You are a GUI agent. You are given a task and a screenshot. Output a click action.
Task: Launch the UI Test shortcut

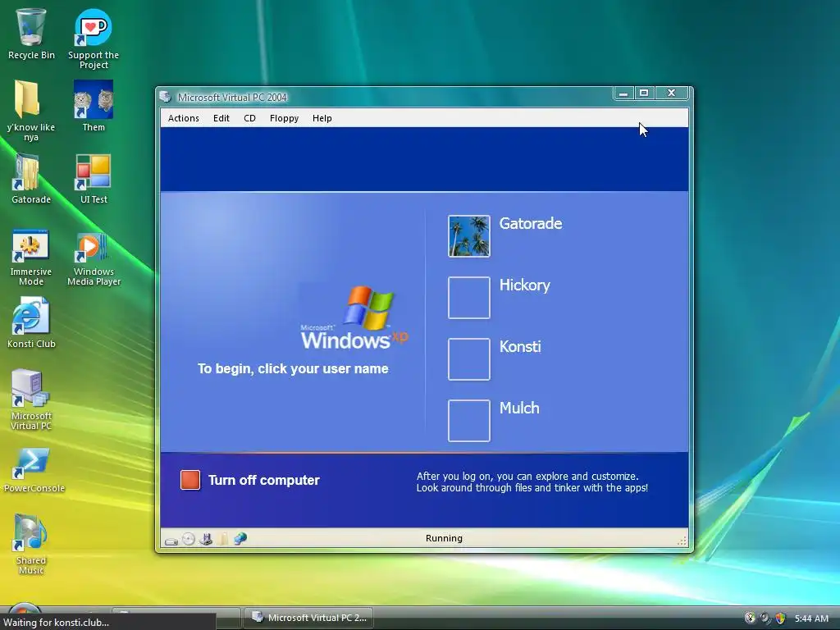click(x=94, y=178)
